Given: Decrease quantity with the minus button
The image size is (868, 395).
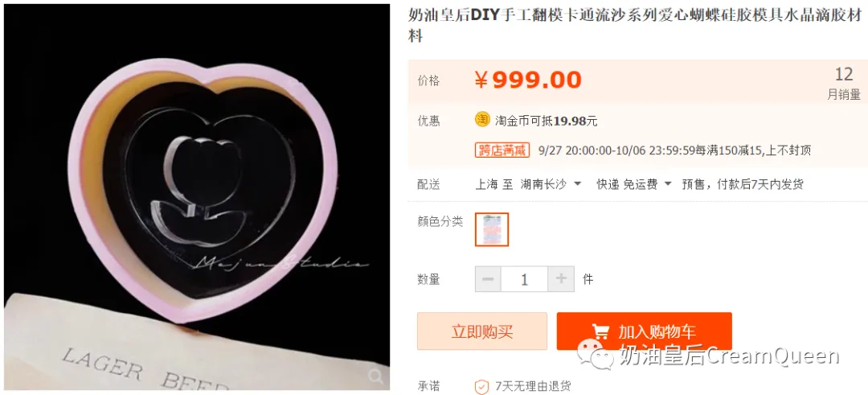Looking at the screenshot, I should [489, 279].
